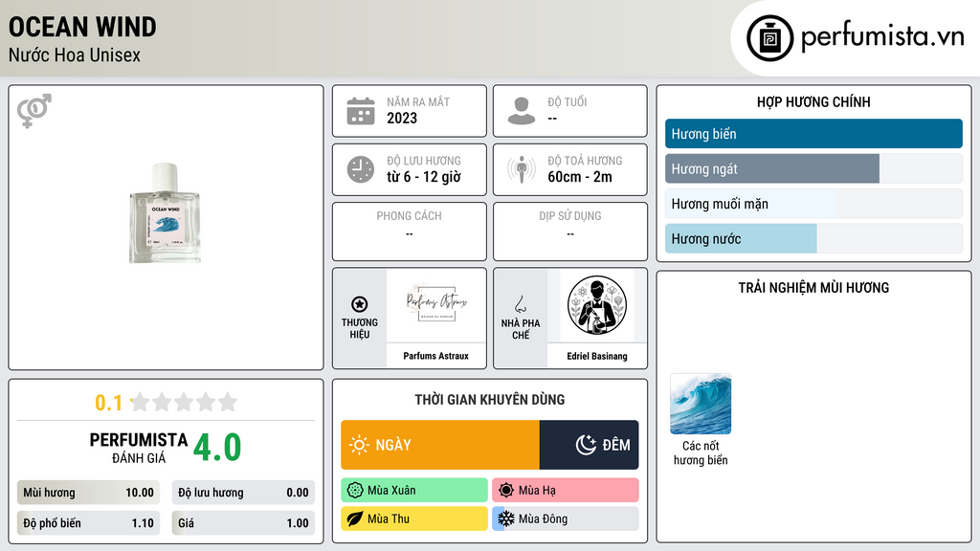Viewport: 980px width, 551px height.
Task: Select the Hương biển accord bar
Action: pyautogui.click(x=813, y=134)
